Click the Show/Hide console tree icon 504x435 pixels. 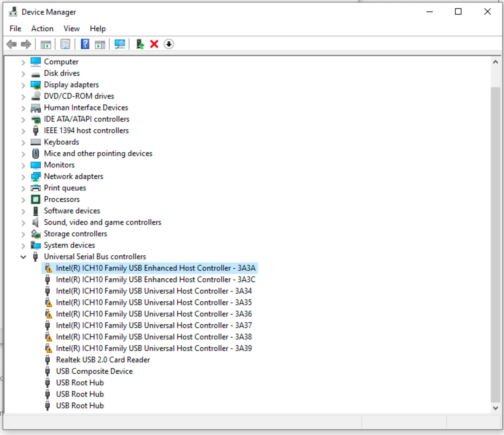coord(46,44)
